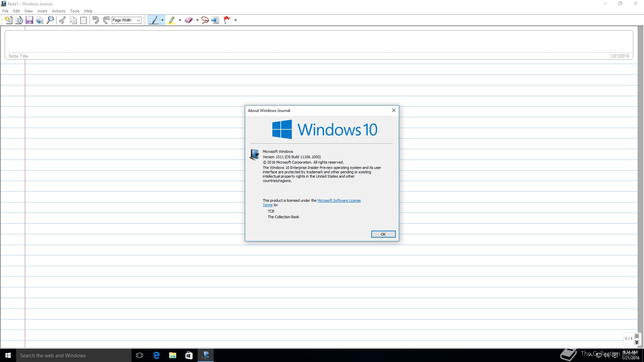
Task: Click the Save floppy disk icon
Action: pyautogui.click(x=29, y=20)
